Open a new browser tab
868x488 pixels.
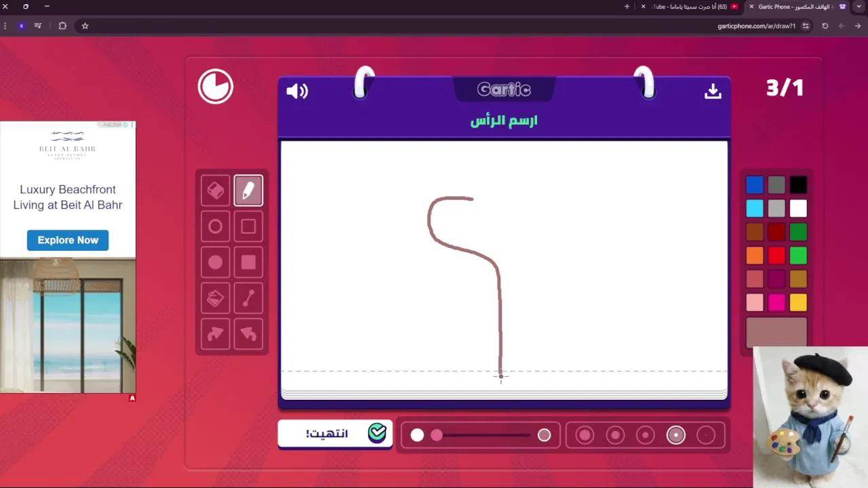point(627,7)
